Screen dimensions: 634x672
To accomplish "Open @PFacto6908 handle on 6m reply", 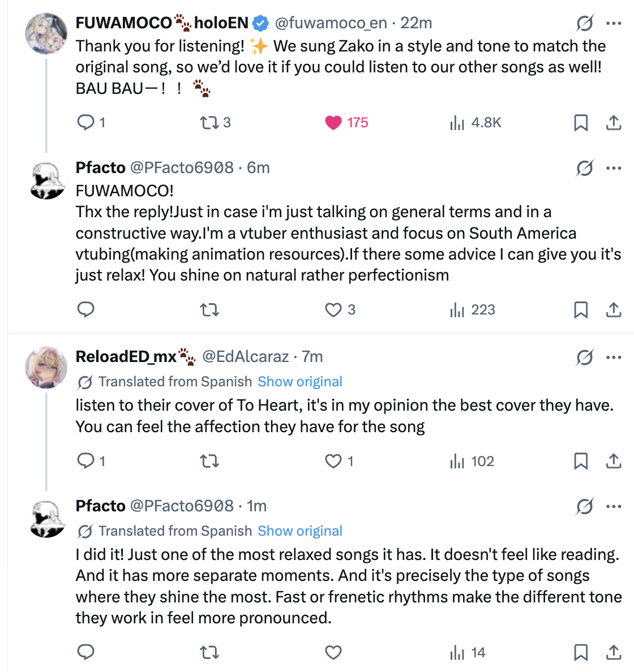I will (x=182, y=168).
